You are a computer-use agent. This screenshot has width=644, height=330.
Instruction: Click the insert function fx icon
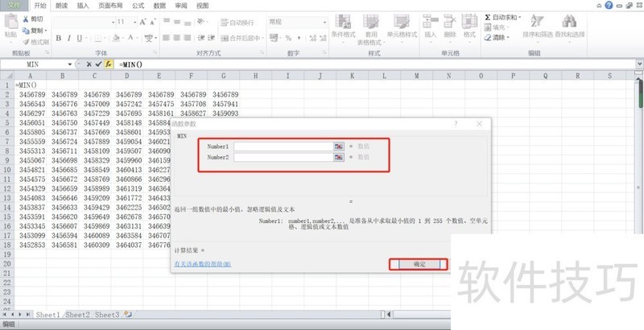coord(108,63)
